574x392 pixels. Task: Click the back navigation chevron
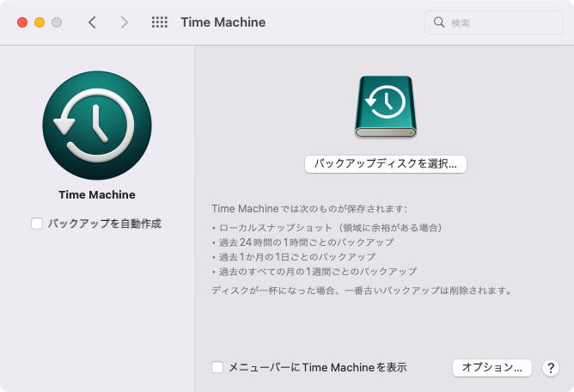(92, 22)
